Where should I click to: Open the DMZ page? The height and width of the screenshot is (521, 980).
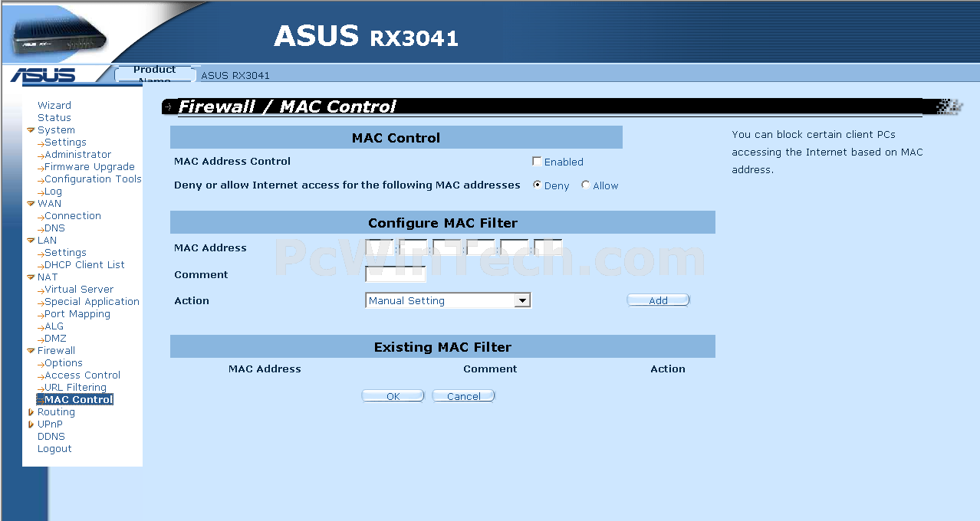(55, 339)
